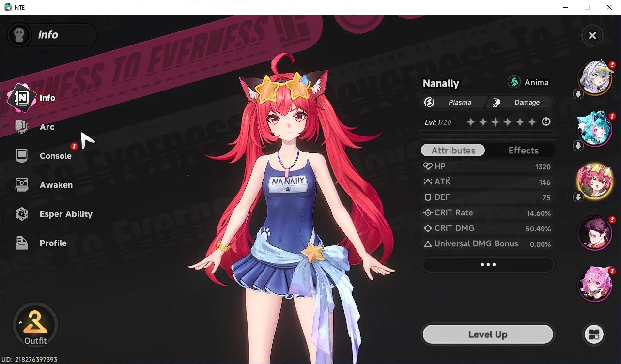This screenshot has width=621, height=364.
Task: Open the Profile document icon
Action: [x=22, y=243]
